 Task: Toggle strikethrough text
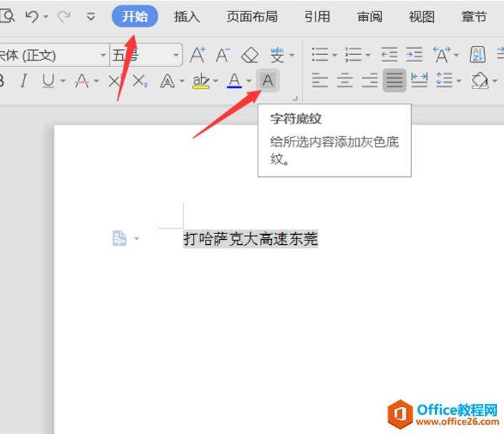pos(81,81)
